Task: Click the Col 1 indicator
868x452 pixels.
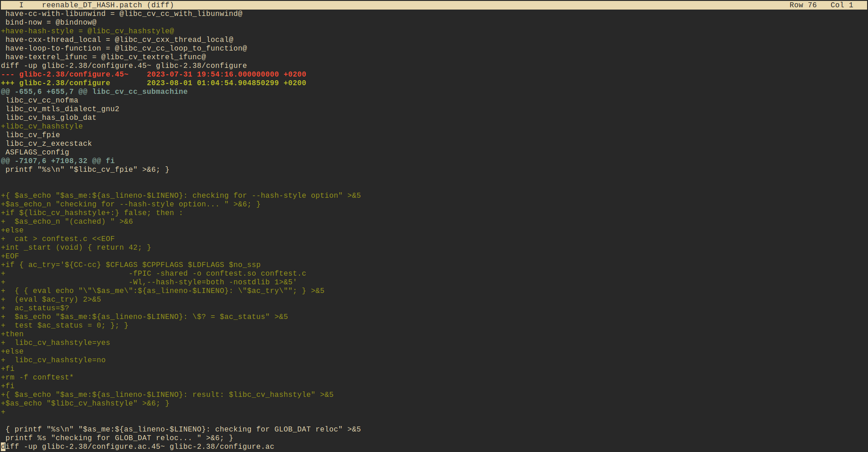Action: click(x=842, y=5)
